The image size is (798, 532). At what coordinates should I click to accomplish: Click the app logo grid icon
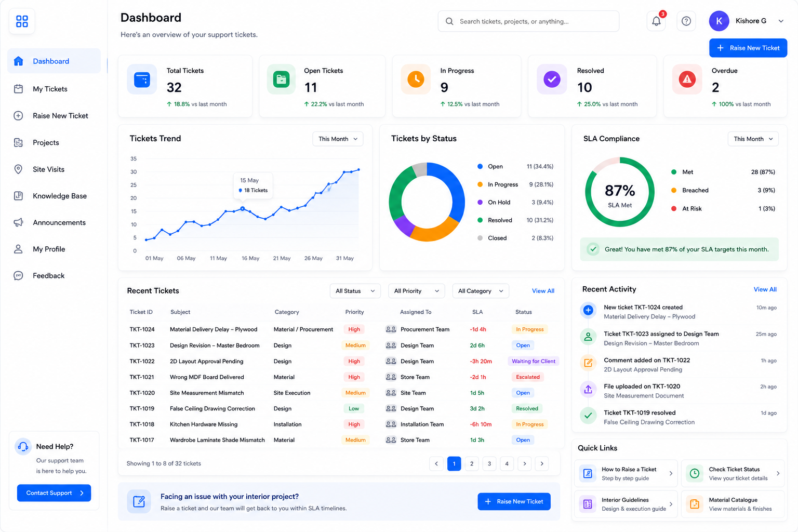22,21
